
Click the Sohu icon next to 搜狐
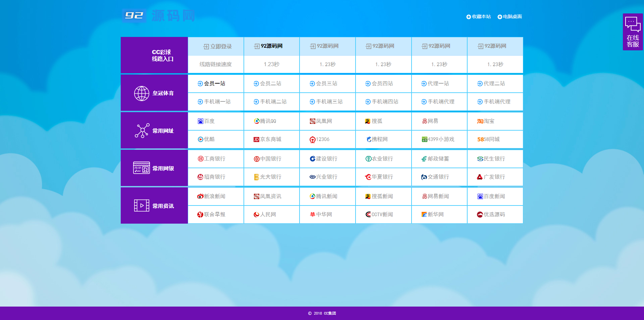point(368,121)
